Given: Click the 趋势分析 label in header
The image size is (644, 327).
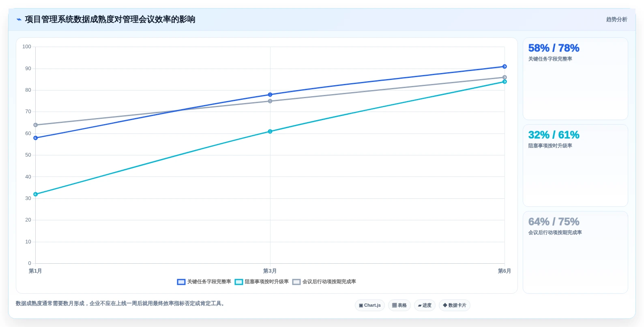Looking at the screenshot, I should tap(616, 19).
